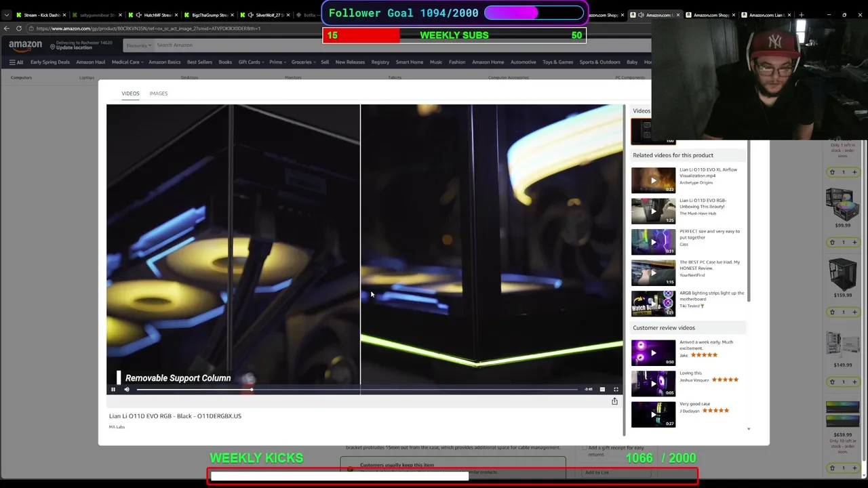Expand the Prime dropdown

pos(277,62)
